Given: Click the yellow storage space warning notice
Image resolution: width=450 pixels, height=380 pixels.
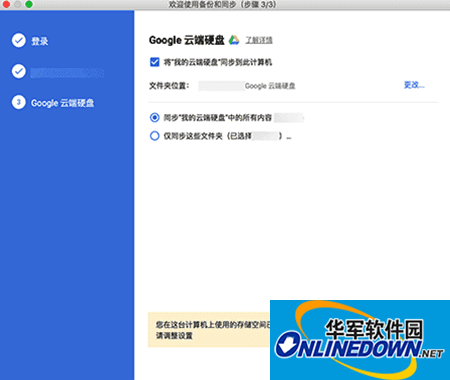Looking at the screenshot, I should [209, 330].
